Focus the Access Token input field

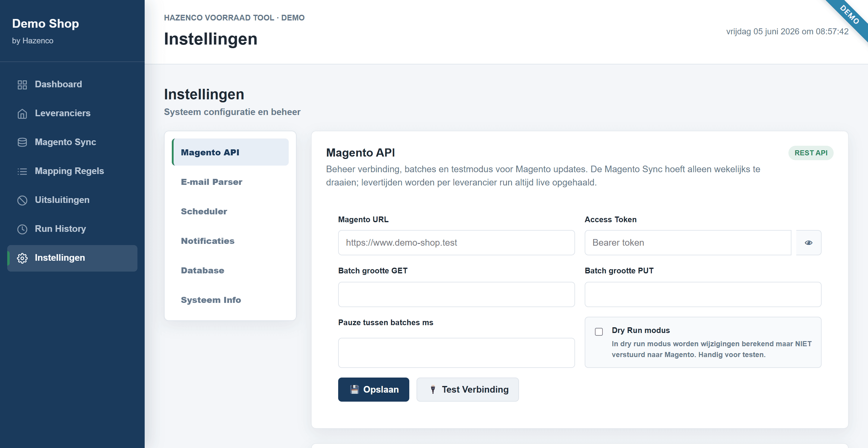click(x=688, y=243)
